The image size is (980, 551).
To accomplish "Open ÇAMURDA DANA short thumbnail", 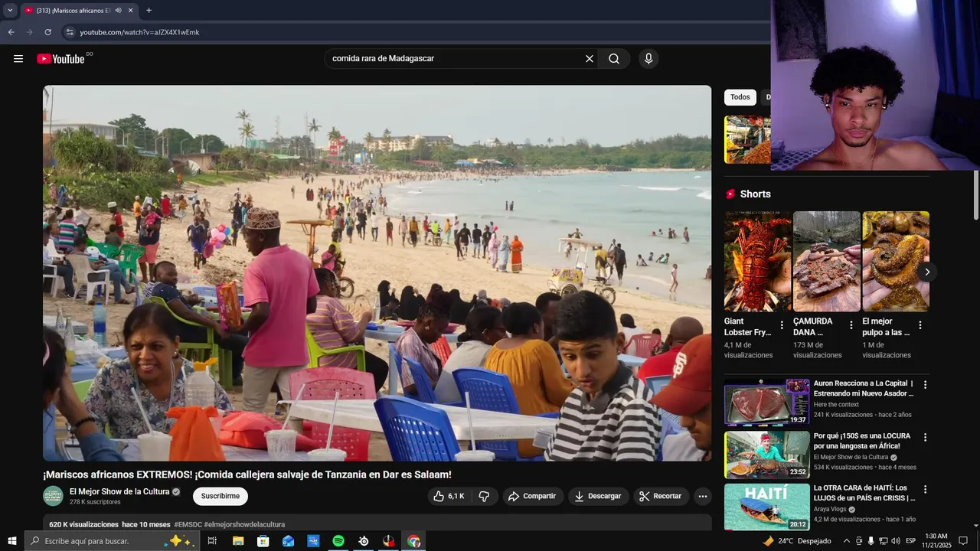I will 827,261.
